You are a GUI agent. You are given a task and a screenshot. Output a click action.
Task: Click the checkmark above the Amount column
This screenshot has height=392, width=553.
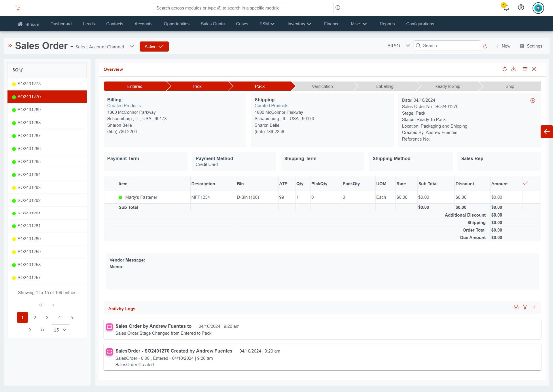tap(526, 183)
